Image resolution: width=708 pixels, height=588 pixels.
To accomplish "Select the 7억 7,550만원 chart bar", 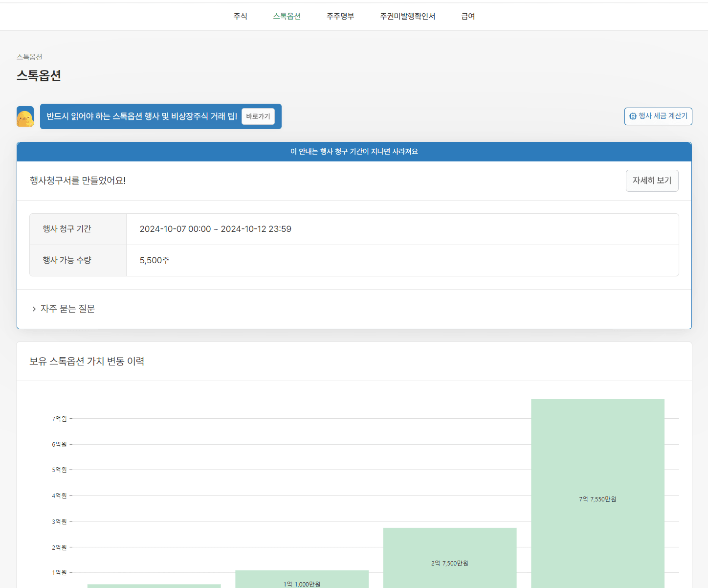I will 597,493.
